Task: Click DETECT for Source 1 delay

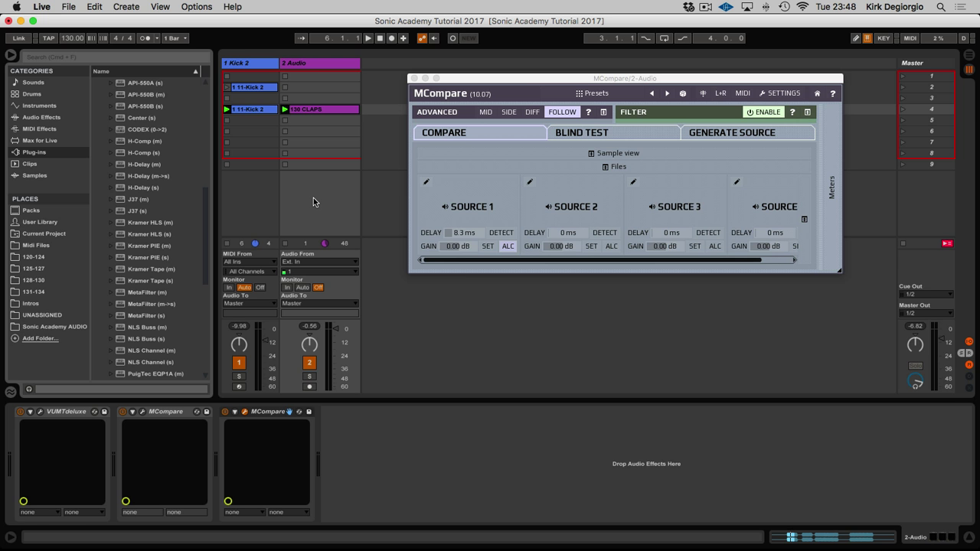Action: (501, 233)
